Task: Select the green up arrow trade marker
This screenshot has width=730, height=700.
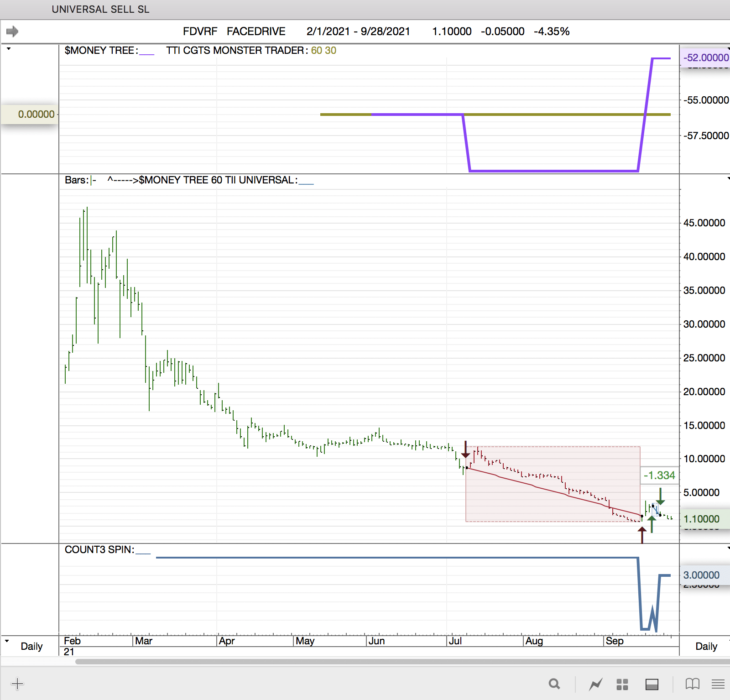Action: tap(652, 524)
